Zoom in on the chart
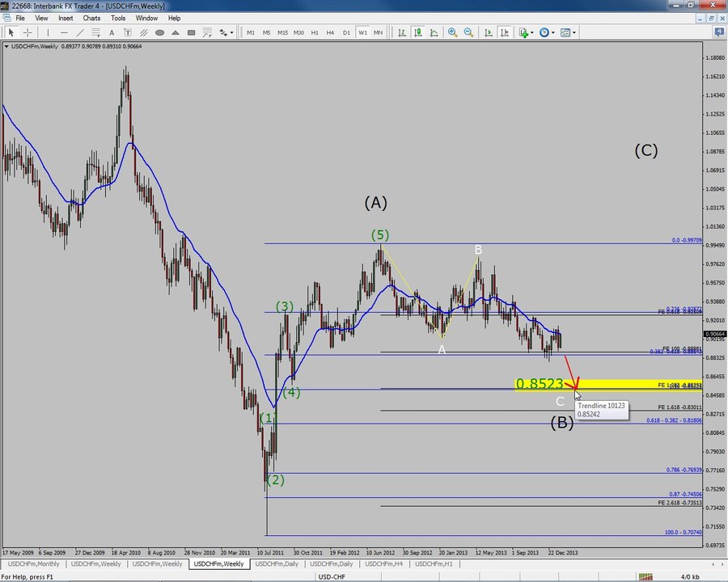This screenshot has width=728, height=582. point(452,32)
